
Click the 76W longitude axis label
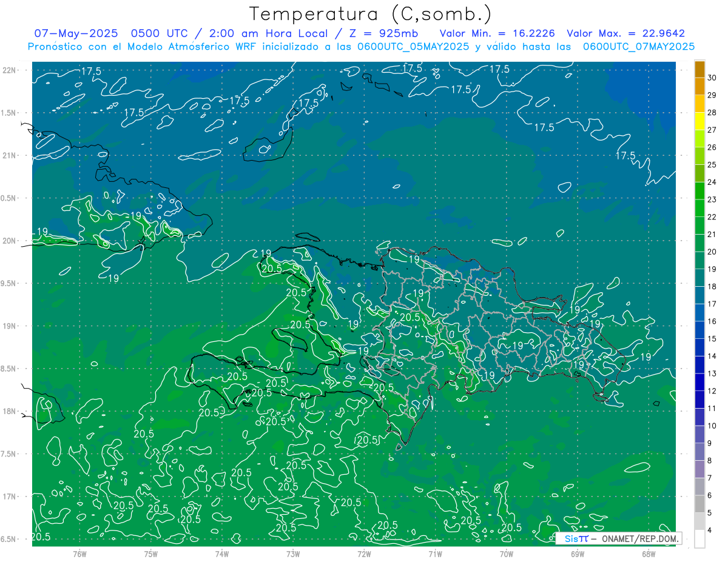pos(79,554)
